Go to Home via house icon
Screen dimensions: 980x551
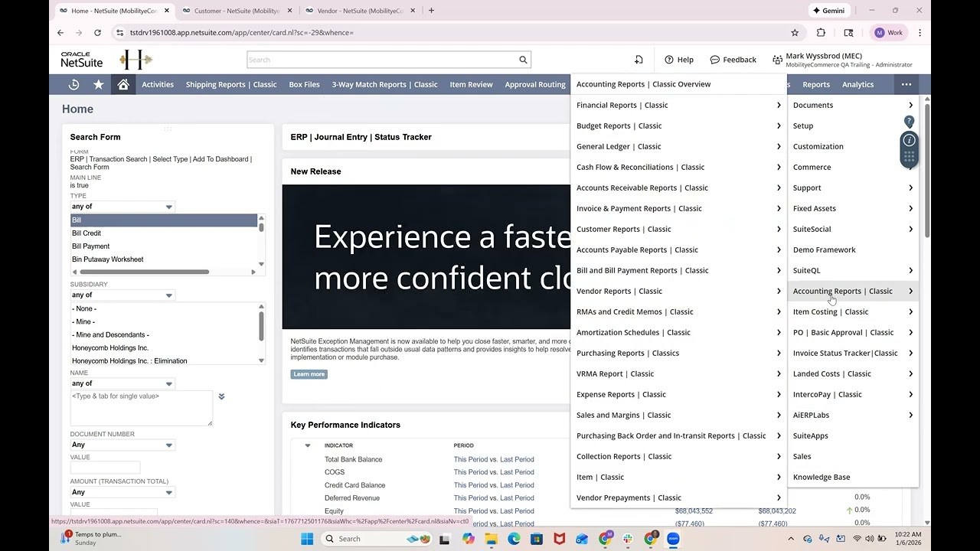123,84
